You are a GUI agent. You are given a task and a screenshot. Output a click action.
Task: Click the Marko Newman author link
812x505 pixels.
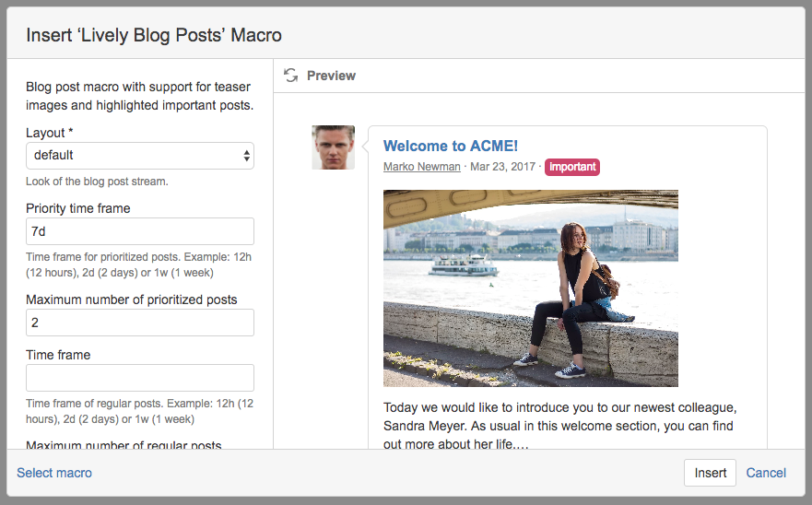pyautogui.click(x=421, y=167)
